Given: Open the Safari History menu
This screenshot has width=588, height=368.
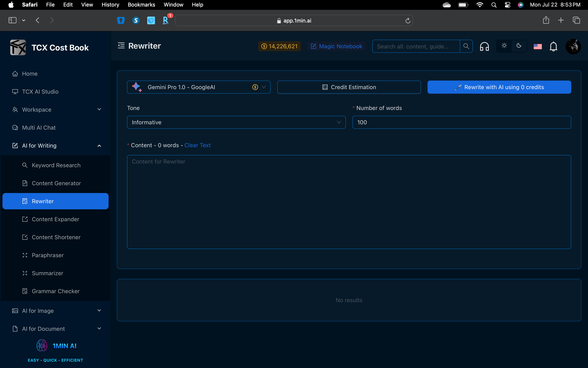Looking at the screenshot, I should [x=110, y=5].
